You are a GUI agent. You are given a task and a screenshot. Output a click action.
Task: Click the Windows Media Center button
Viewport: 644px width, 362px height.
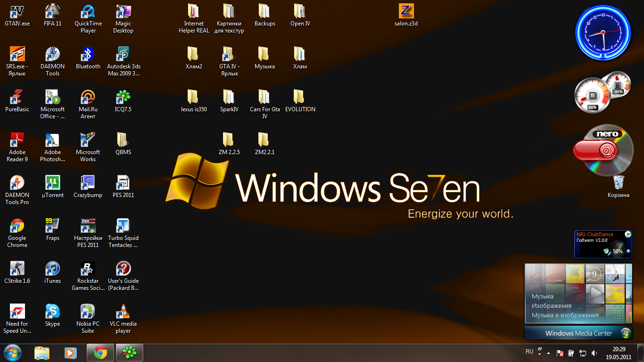pos(578,333)
